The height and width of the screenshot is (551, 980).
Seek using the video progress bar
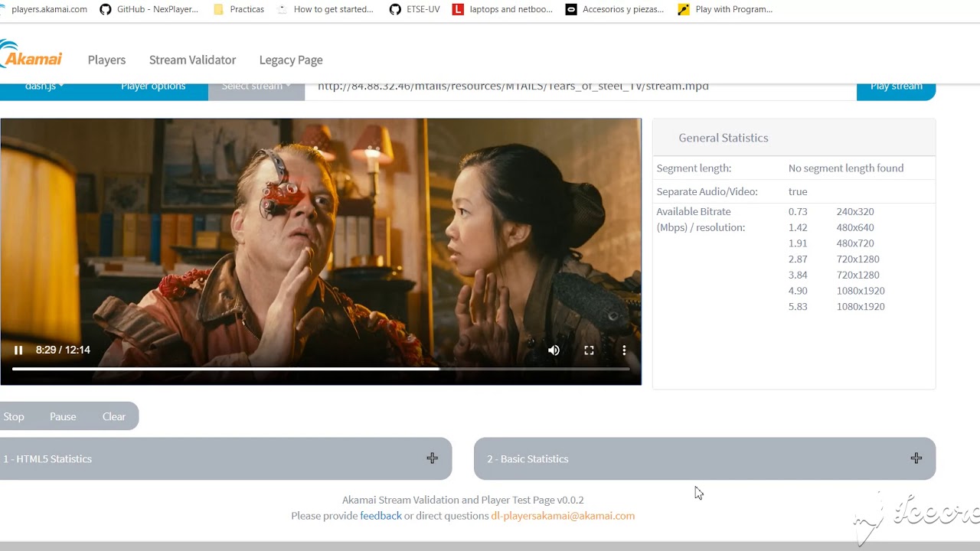tap(321, 369)
